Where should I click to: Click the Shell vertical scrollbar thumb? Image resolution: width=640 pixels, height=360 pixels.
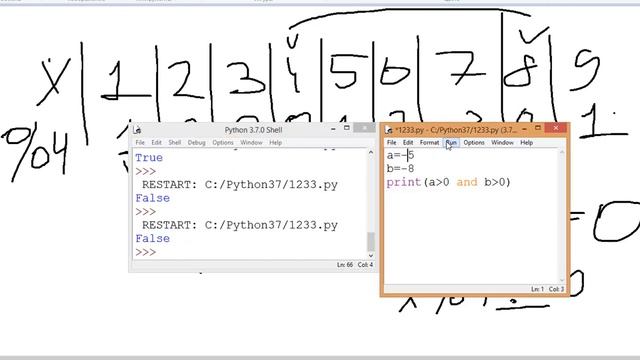[x=371, y=242]
